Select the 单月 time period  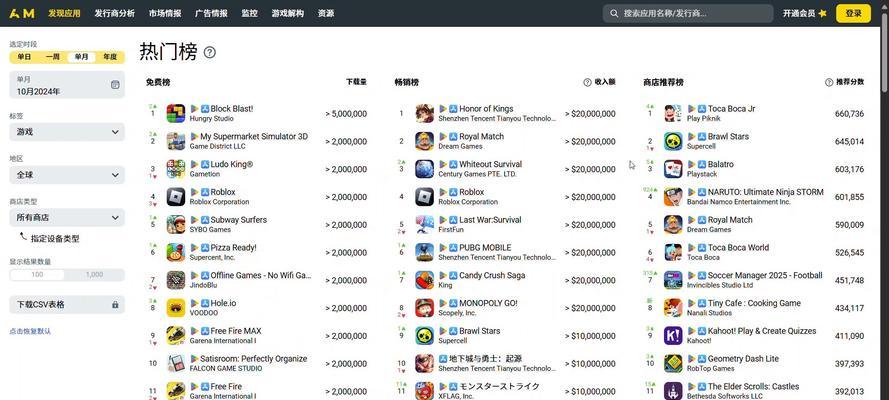coord(82,57)
